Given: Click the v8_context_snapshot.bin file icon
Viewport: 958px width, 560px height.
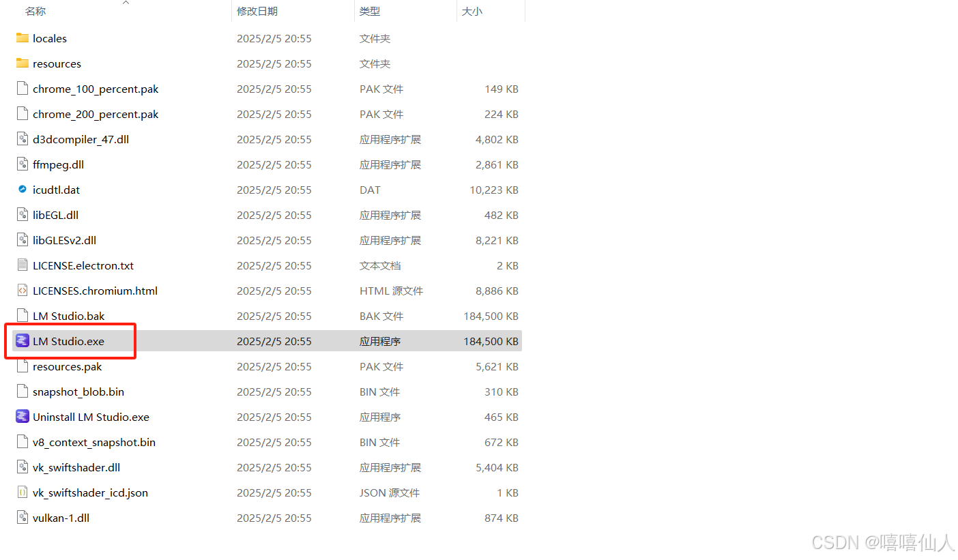Looking at the screenshot, I should 23,442.
